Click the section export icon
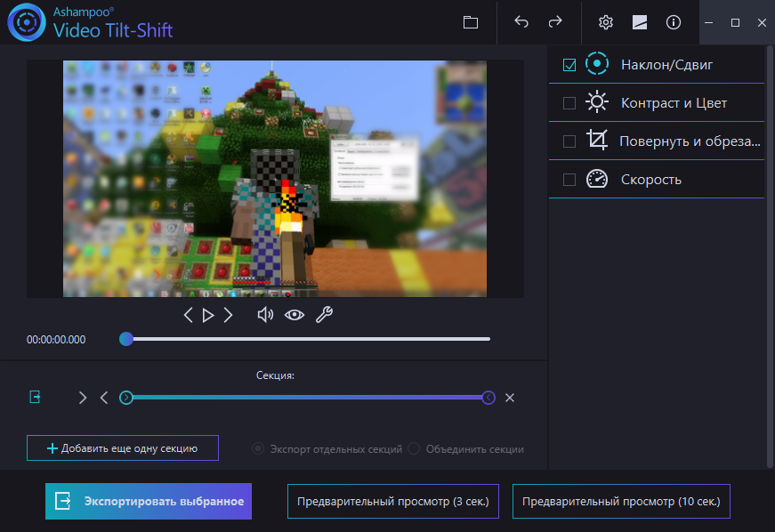The width and height of the screenshot is (775, 532). tap(35, 397)
